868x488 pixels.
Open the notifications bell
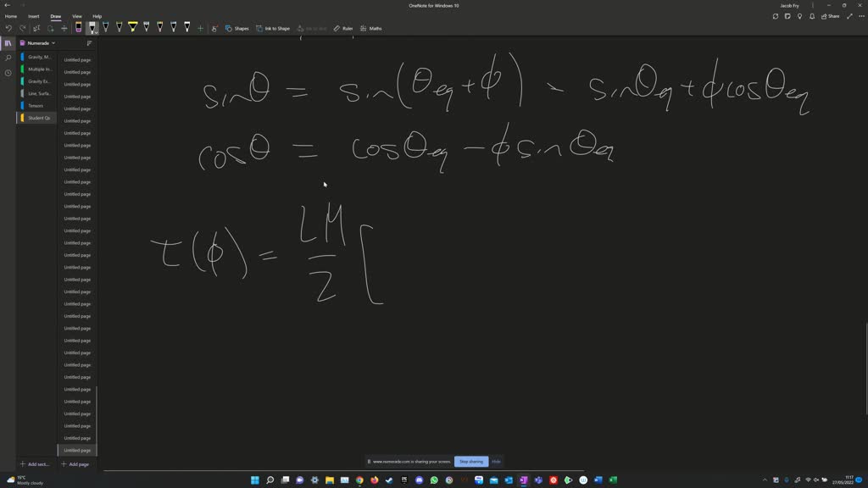point(811,16)
